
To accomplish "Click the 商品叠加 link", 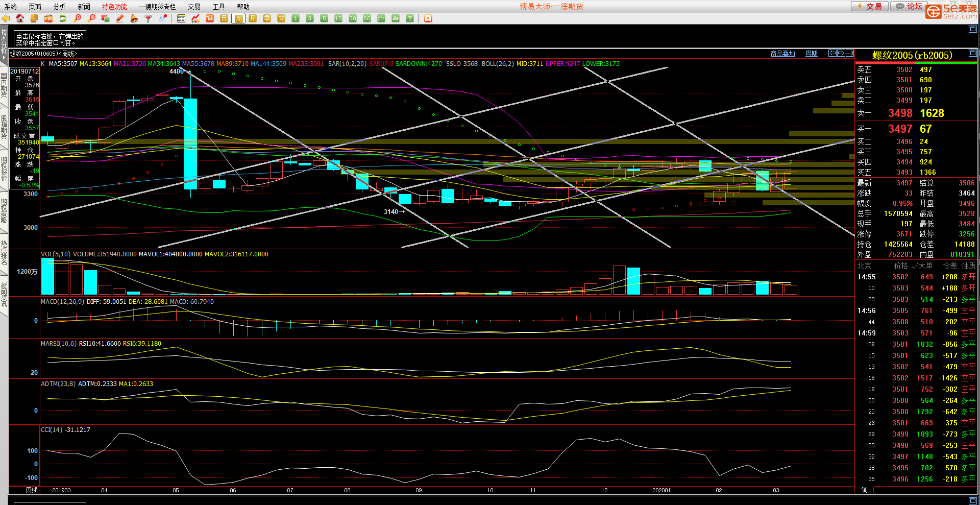I will tap(782, 54).
